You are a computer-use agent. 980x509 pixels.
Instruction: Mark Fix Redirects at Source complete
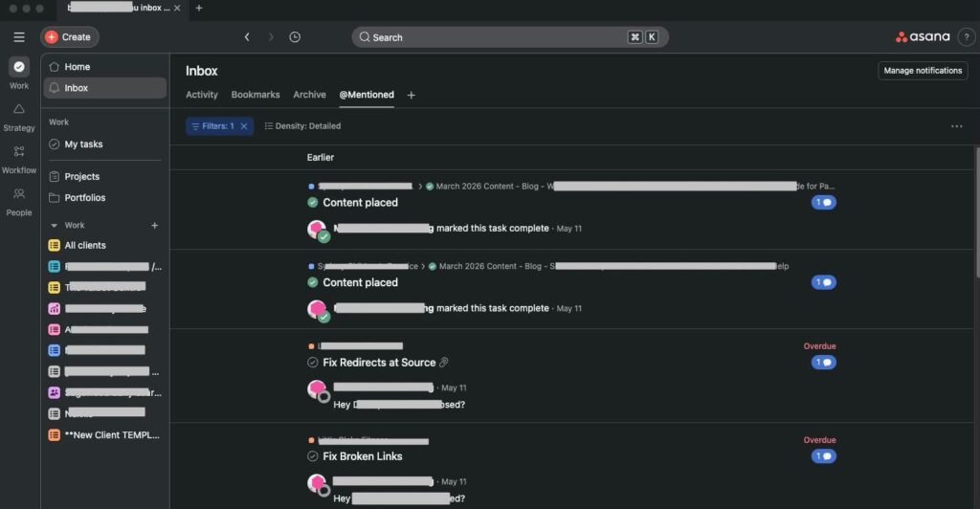[313, 363]
